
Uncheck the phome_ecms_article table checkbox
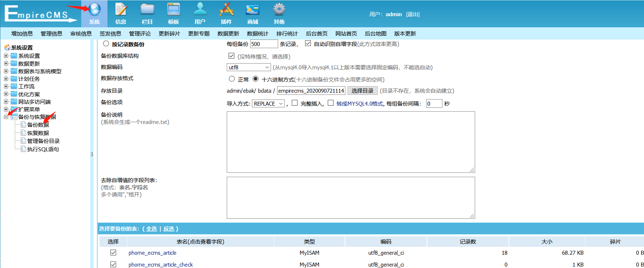[113, 253]
